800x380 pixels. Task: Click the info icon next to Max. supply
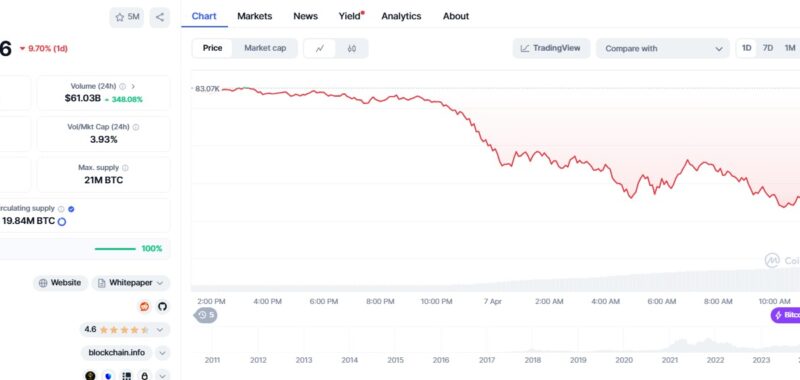point(126,168)
